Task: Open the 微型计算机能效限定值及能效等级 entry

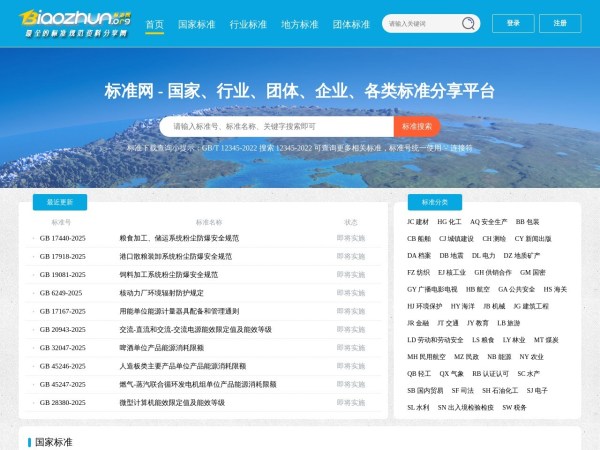Action: (172, 403)
